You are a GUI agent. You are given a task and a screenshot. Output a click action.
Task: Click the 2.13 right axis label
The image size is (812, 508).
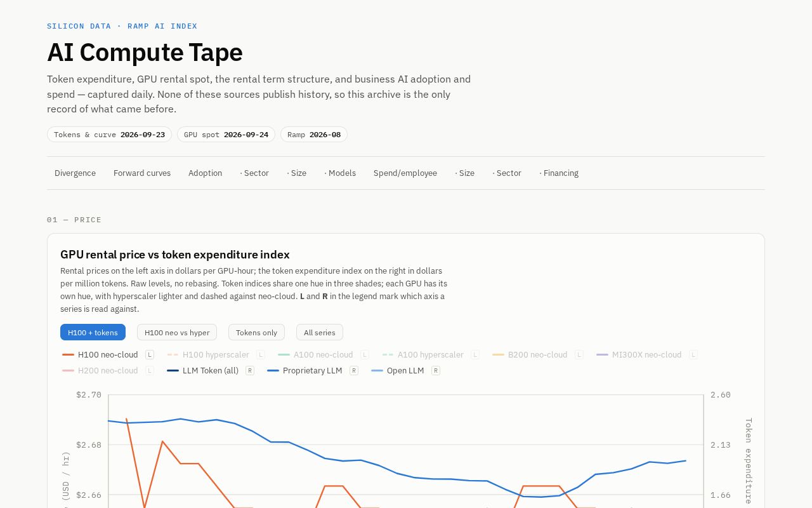tap(721, 445)
